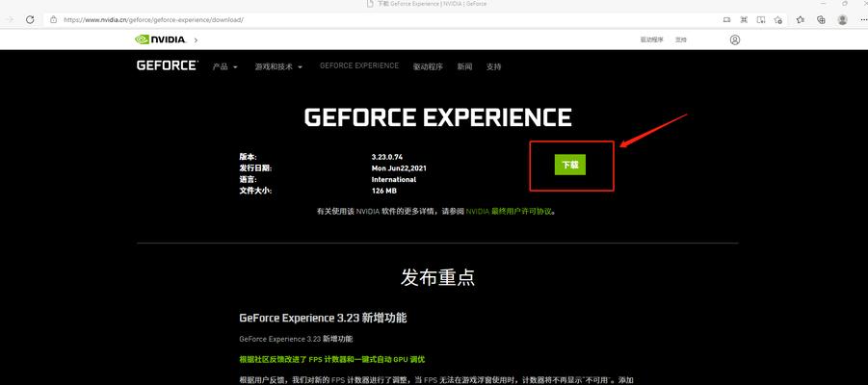Click the 发布重点 heading
The image size is (868, 385).
437,278
